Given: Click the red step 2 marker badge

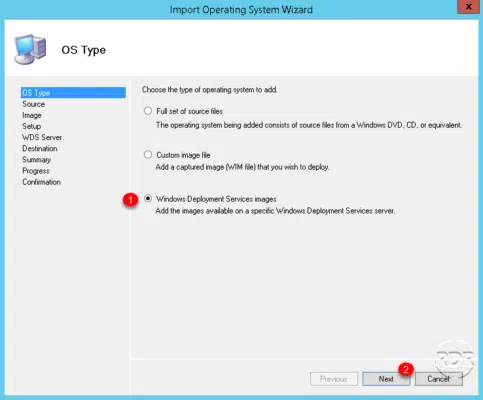Looking at the screenshot, I should (406, 369).
